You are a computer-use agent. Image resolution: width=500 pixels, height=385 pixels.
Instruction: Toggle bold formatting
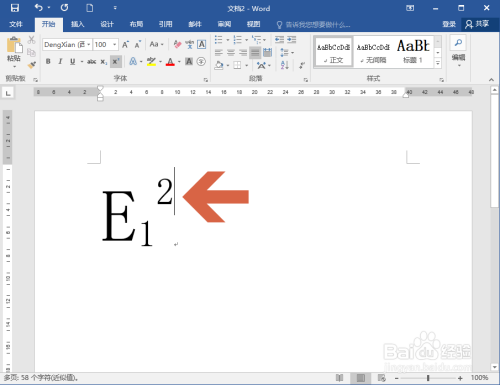(x=48, y=62)
